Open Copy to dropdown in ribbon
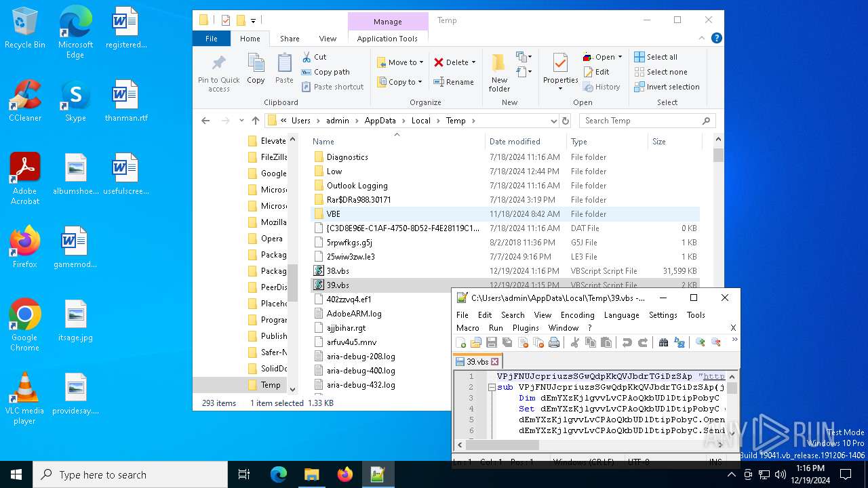Viewport: 868px width, 488px height. click(x=399, y=82)
